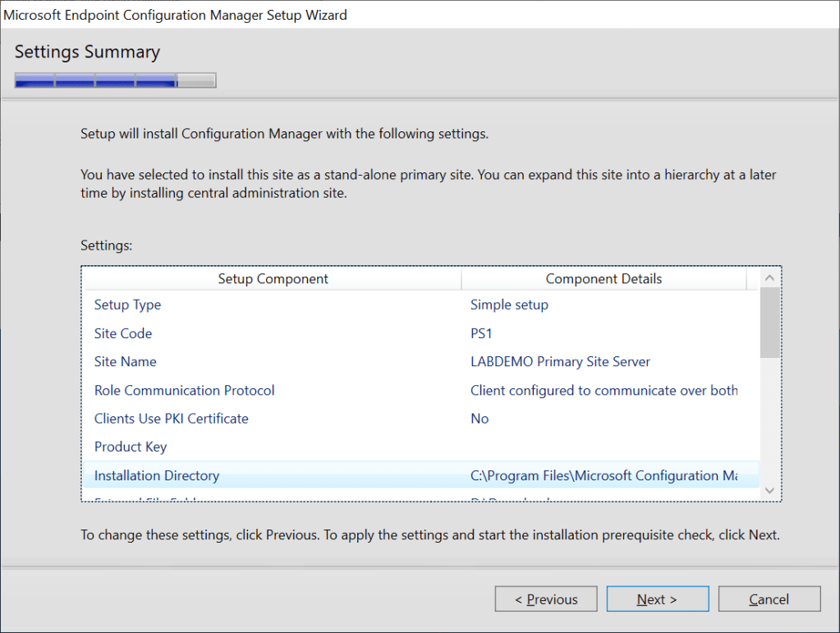Click the settings list scrollbar thumb
840x633 pixels.
(769, 323)
